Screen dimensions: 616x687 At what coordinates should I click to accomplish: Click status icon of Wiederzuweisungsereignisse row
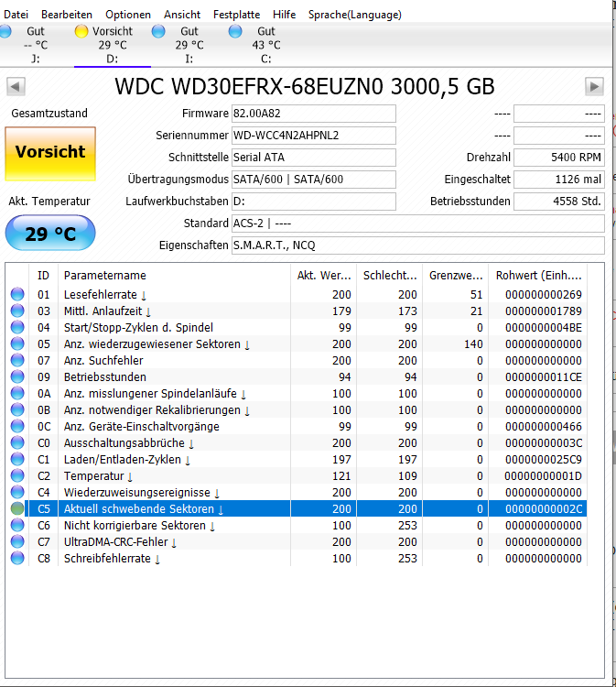(17, 492)
